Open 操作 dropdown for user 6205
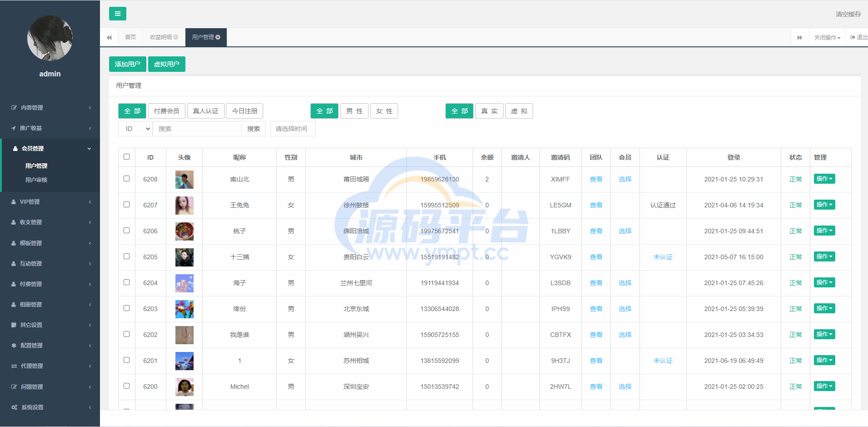The image size is (868, 427). [824, 257]
